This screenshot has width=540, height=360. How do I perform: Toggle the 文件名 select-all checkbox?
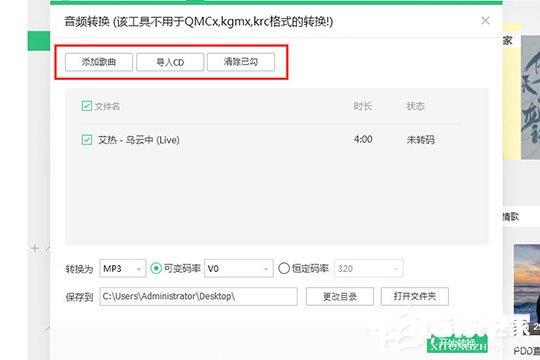(x=87, y=106)
